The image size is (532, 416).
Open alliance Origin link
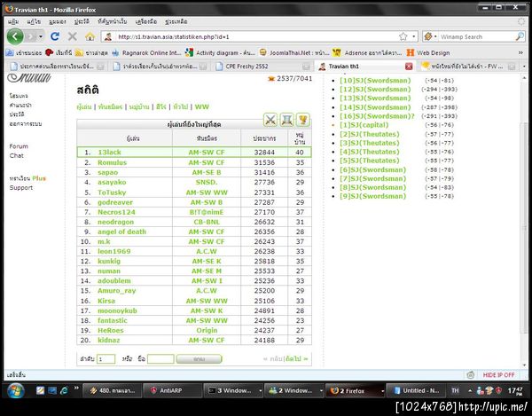point(207,330)
